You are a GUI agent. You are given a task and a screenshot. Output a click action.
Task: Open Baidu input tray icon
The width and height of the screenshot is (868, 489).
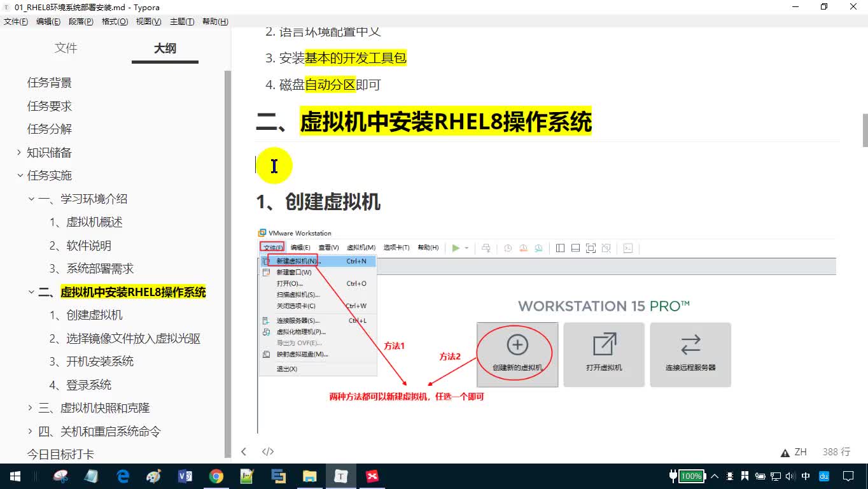click(x=824, y=476)
